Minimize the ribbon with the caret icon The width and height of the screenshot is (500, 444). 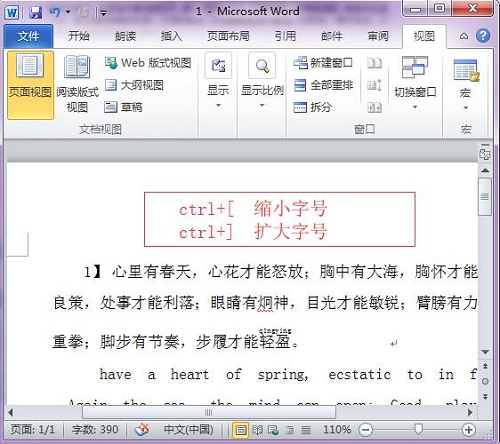point(464,36)
